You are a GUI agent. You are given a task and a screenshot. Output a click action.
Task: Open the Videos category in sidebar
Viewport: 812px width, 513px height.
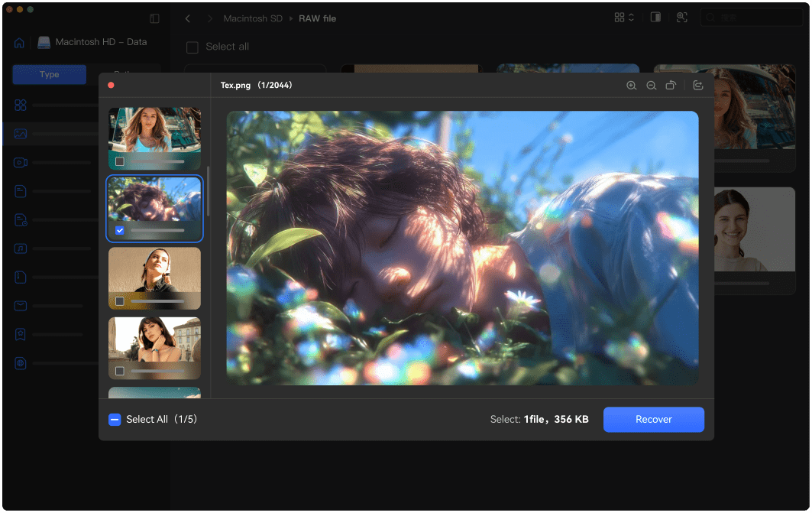(21, 162)
